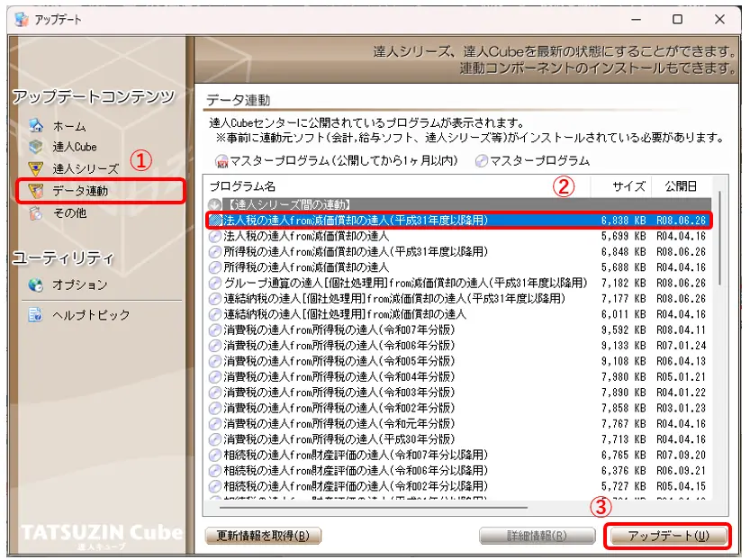The image size is (750, 560).
Task: Click icon beside 消費税の達人from所得税の達人(令和元年分版)
Action: (x=215, y=424)
